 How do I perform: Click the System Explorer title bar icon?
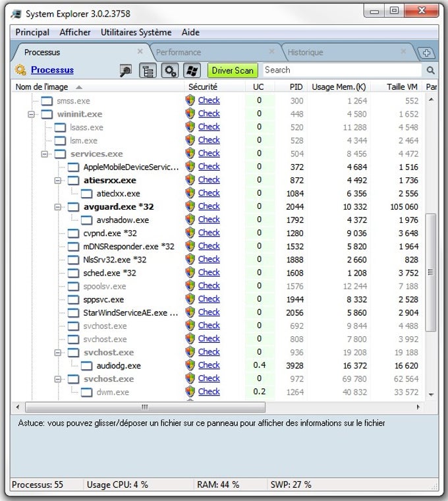pos(16,14)
